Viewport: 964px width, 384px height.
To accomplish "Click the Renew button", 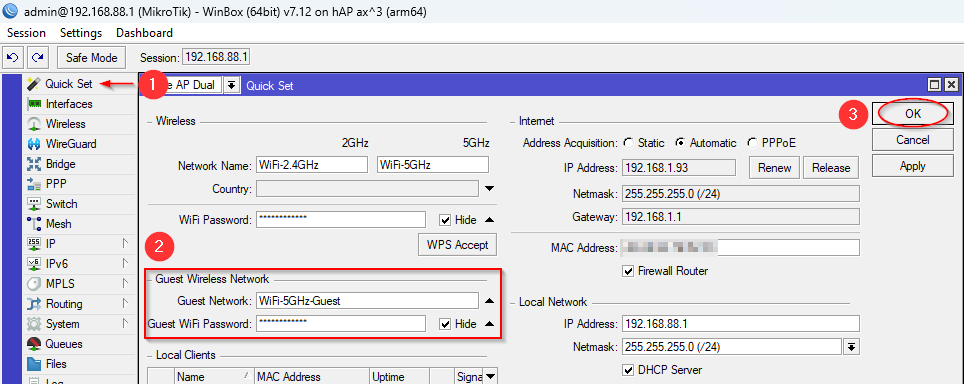I will tap(775, 168).
